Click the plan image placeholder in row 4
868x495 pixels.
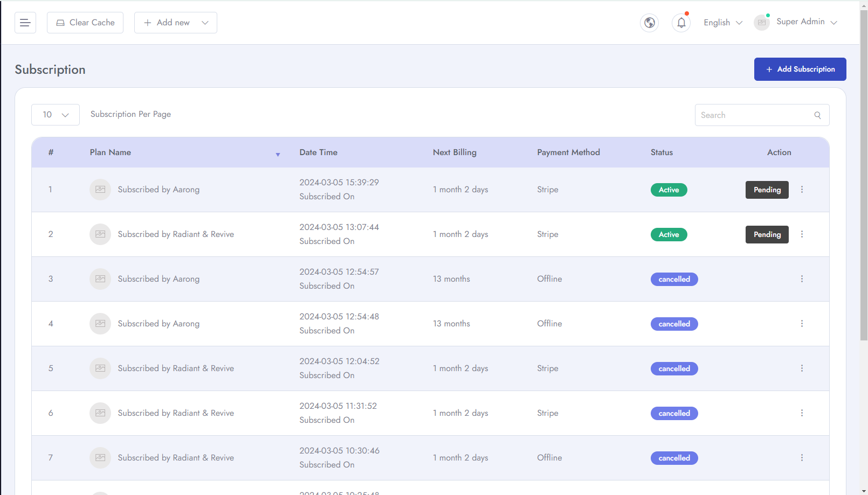pyautogui.click(x=100, y=324)
